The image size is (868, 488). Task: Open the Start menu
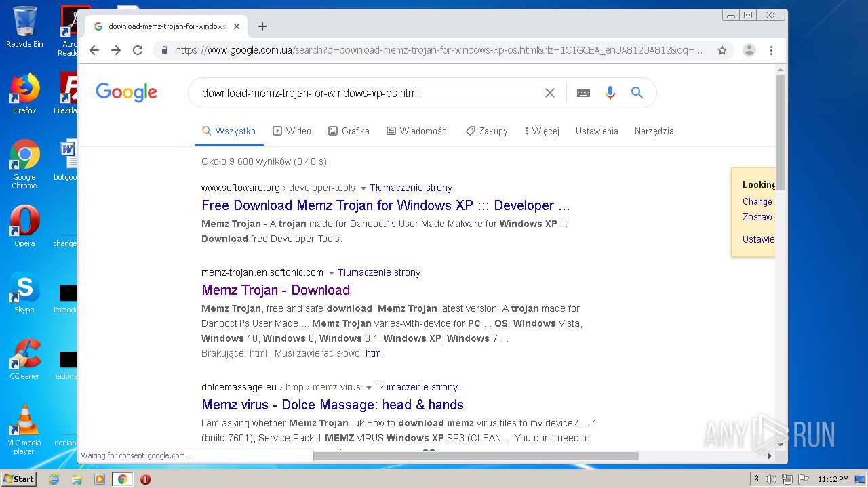18,479
